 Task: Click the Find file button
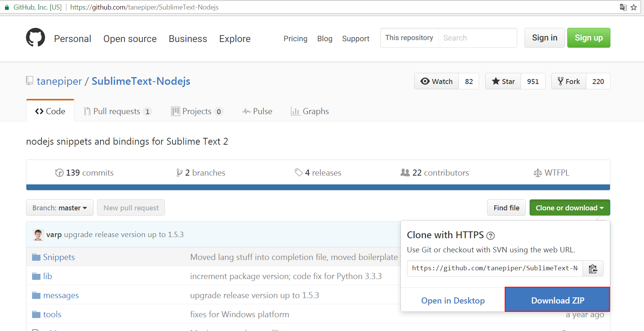pyautogui.click(x=506, y=208)
